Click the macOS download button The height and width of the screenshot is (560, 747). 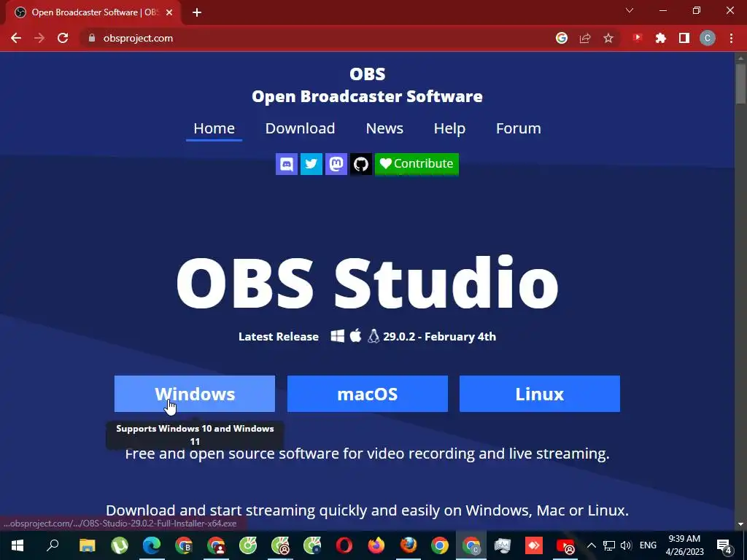pyautogui.click(x=368, y=394)
